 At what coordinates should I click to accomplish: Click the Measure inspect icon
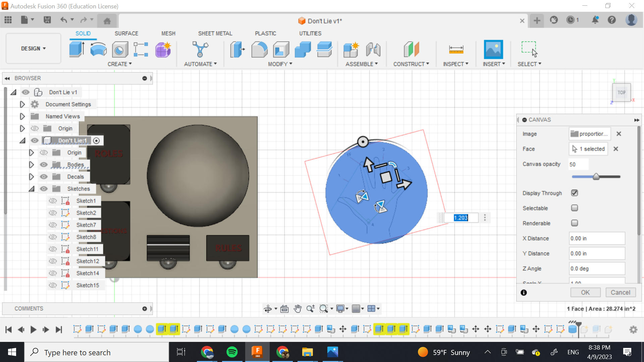456,49
